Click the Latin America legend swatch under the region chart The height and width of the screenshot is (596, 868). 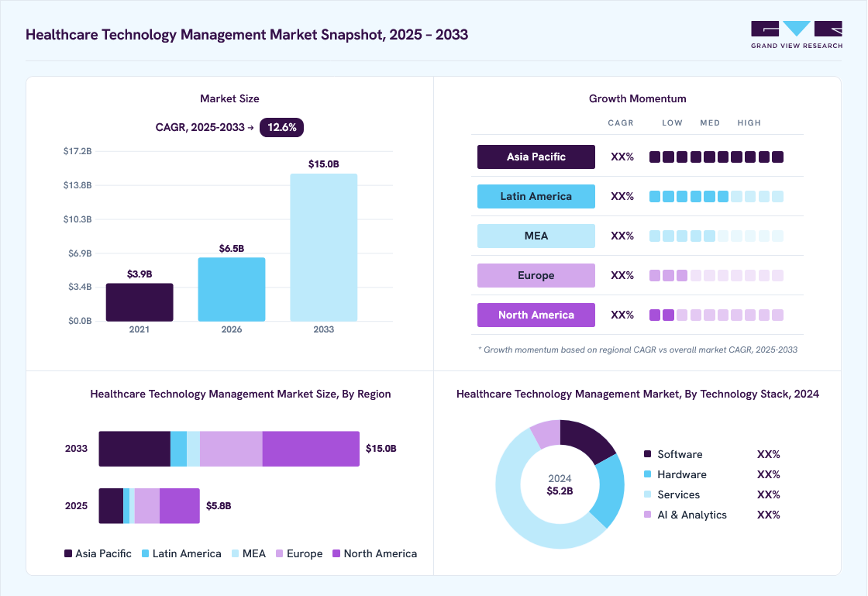click(x=146, y=553)
